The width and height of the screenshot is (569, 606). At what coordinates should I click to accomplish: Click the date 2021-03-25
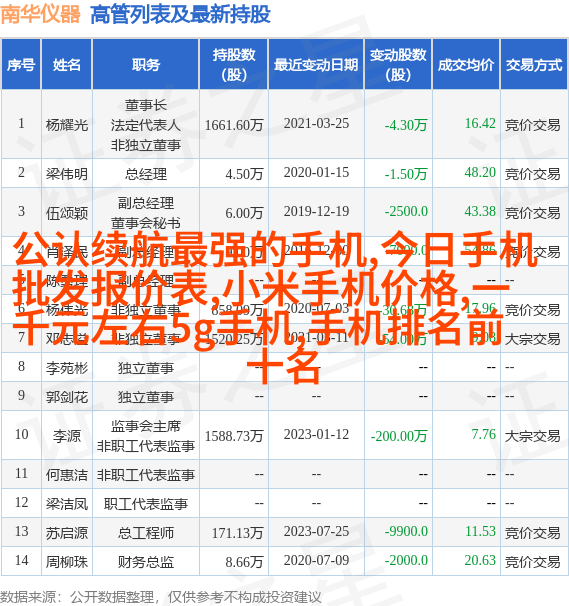(x=316, y=123)
